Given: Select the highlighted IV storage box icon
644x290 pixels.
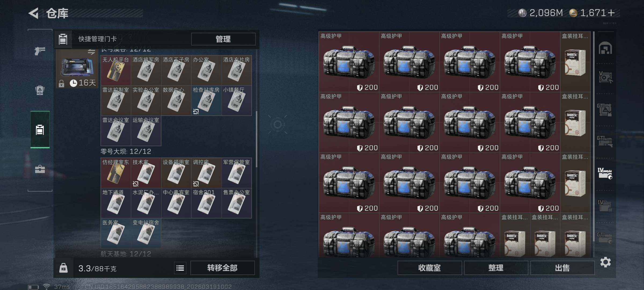Looking at the screenshot, I should point(605,173).
